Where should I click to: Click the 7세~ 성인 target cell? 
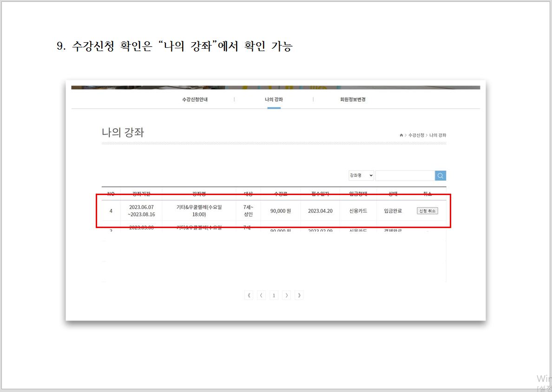coord(248,211)
